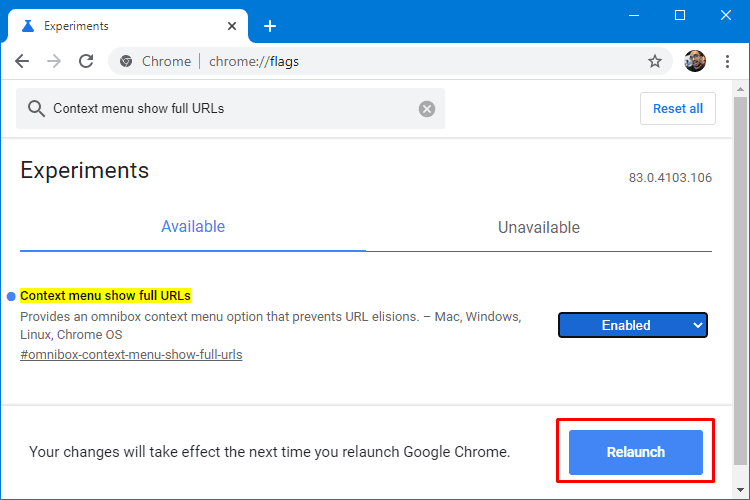Reload the chrome://flags page

tap(86, 61)
